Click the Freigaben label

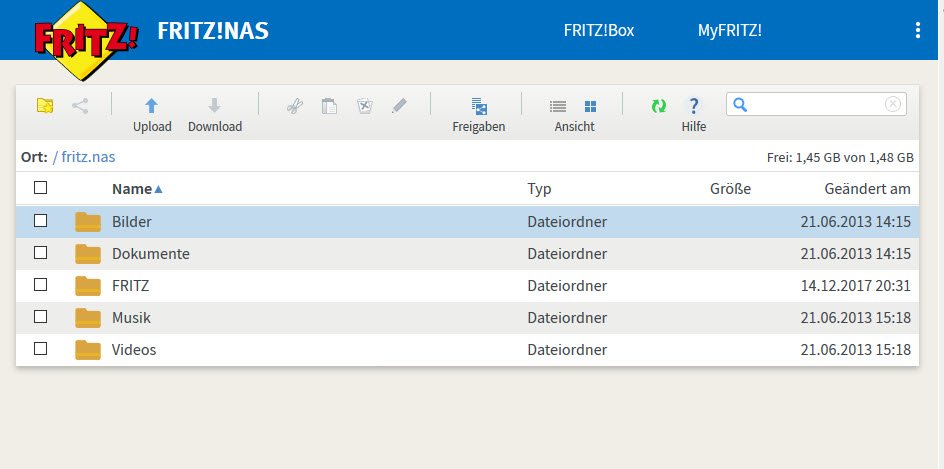pyautogui.click(x=479, y=126)
